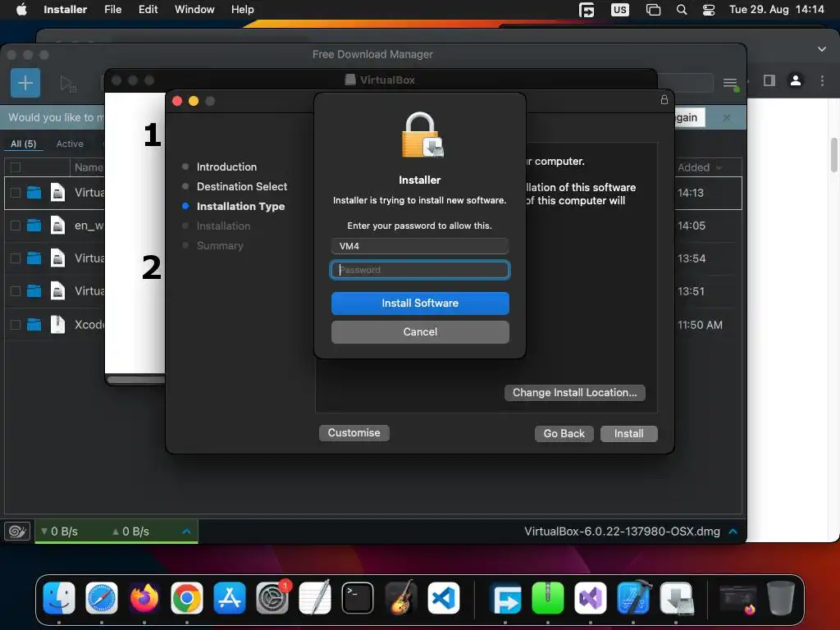Tick checkbox for the 14:13 download
Viewport: 840px width, 630px height.
[16, 192]
